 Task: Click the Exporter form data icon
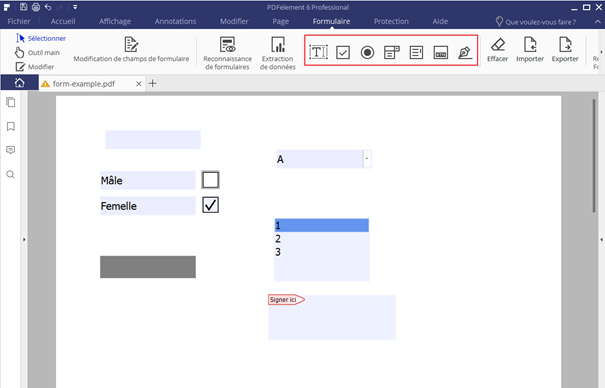coord(565,44)
